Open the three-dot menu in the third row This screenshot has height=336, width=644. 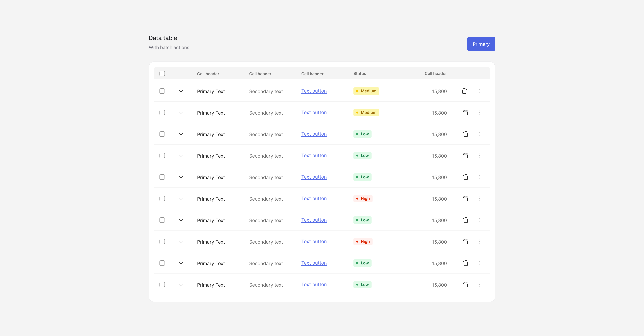(x=479, y=134)
